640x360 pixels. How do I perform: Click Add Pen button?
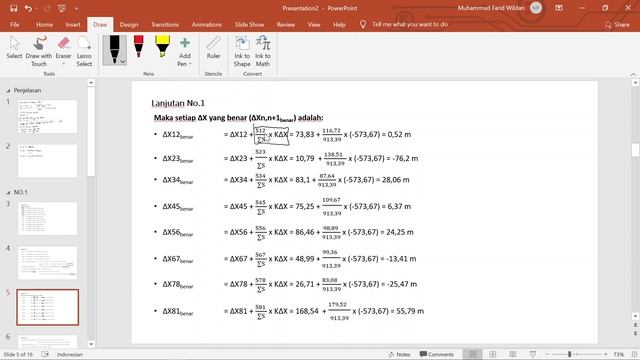[184, 51]
